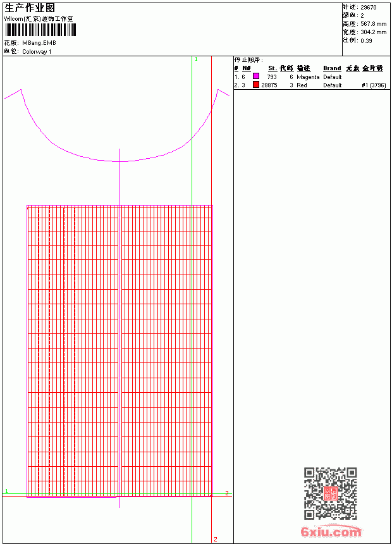
Task: Select the 'St.' column header
Action: pos(273,68)
